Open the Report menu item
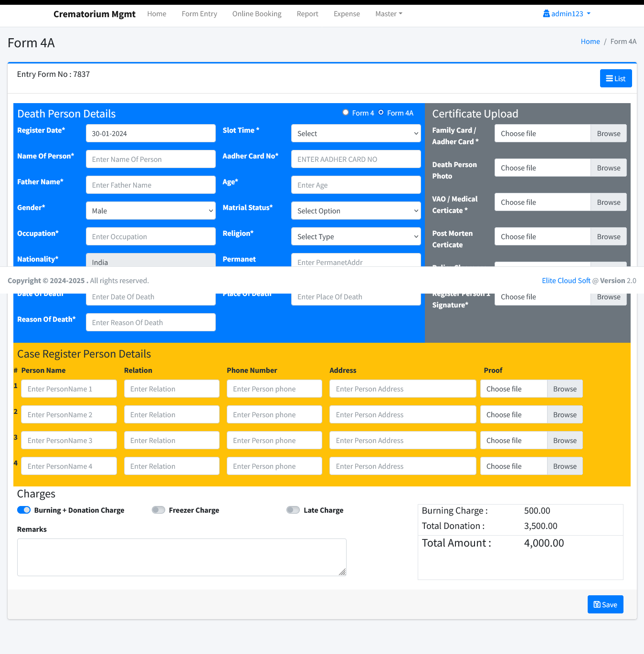The image size is (644, 654). click(x=307, y=14)
